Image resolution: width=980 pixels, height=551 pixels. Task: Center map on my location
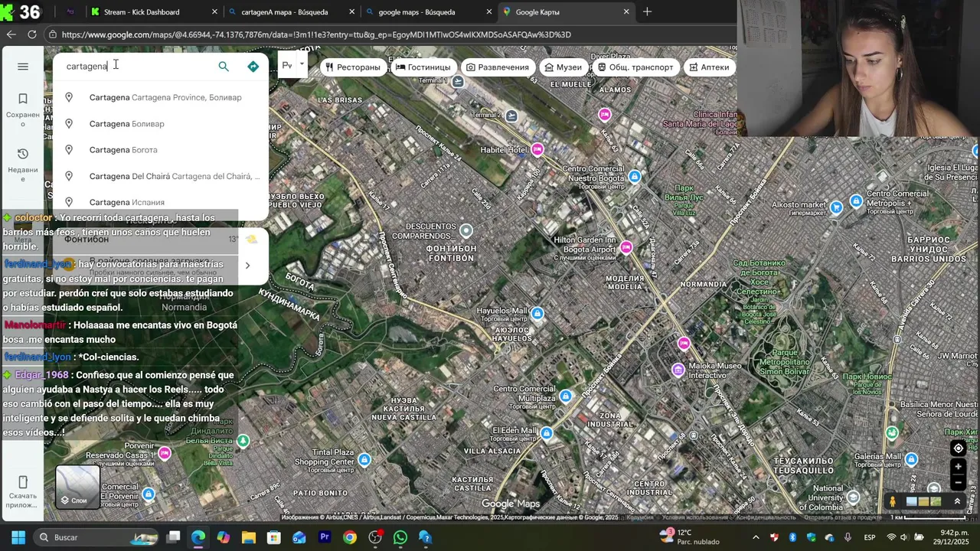tap(958, 448)
